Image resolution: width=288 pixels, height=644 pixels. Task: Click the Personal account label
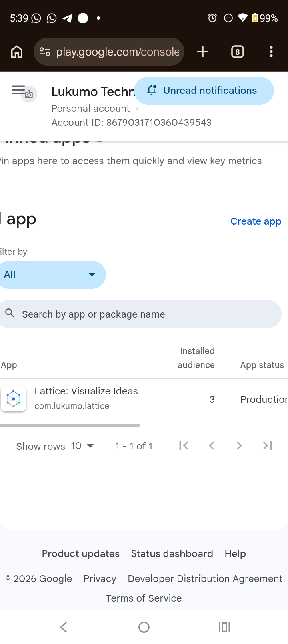point(90,109)
